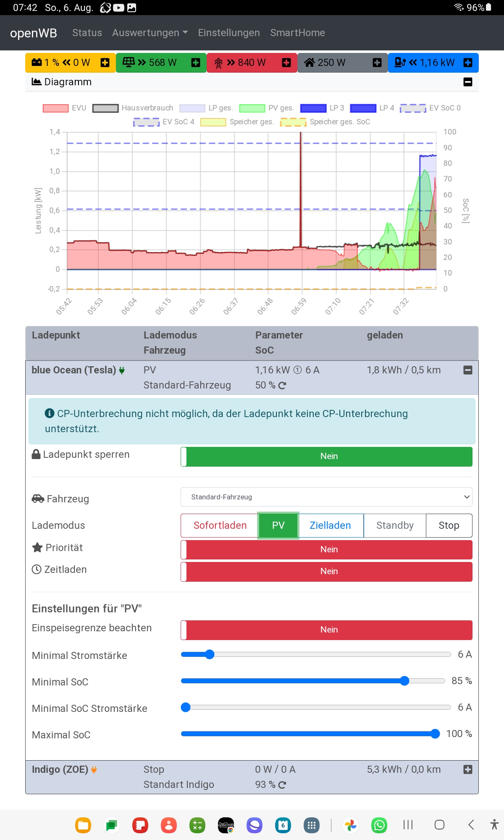Toggle Hausverbrauch series in legend
The width and height of the screenshot is (504, 840).
(133, 108)
